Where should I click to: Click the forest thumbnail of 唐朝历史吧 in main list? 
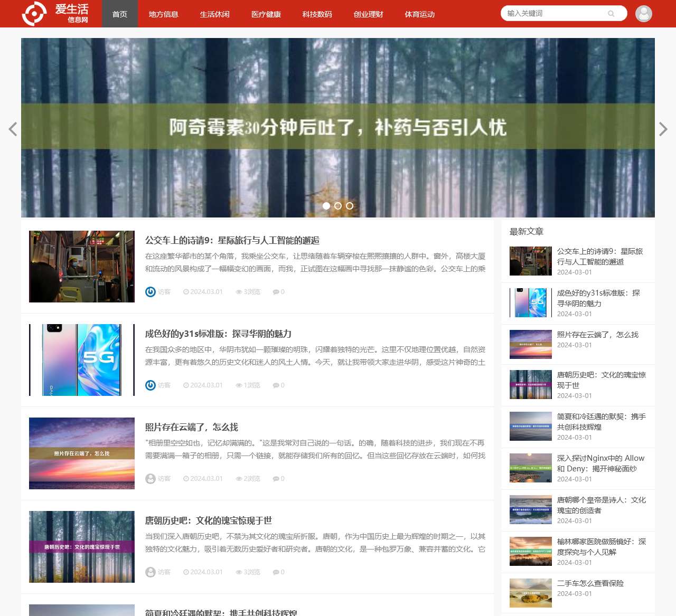(82, 547)
